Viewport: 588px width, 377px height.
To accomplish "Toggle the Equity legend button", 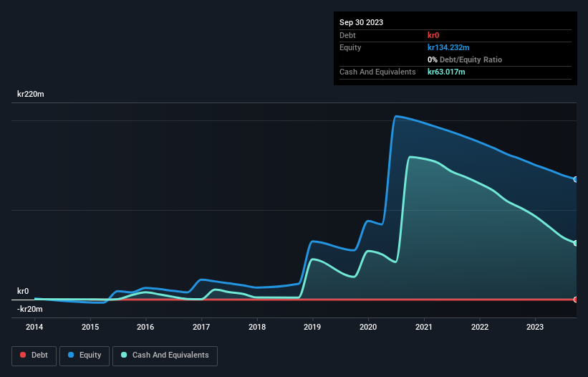I will point(85,355).
